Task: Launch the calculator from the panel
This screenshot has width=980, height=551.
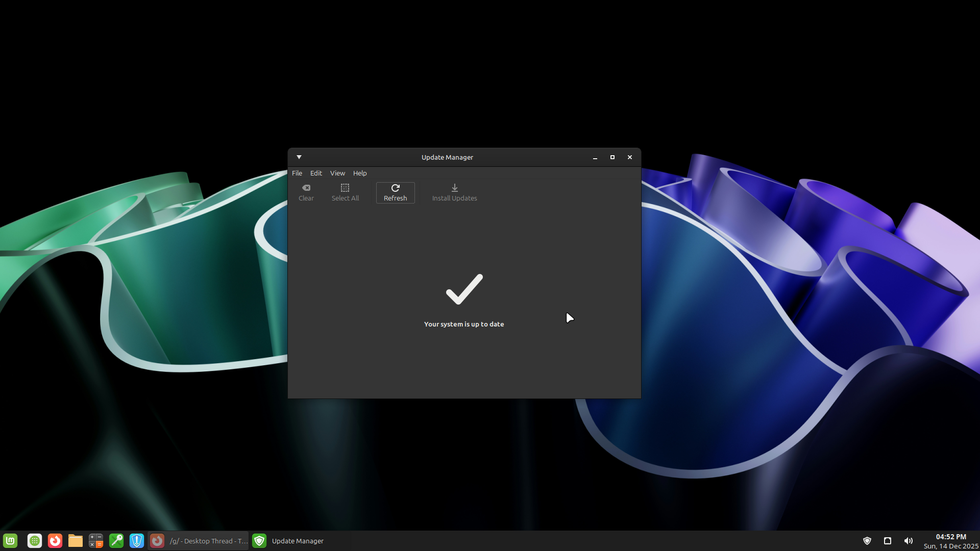Action: 96,541
